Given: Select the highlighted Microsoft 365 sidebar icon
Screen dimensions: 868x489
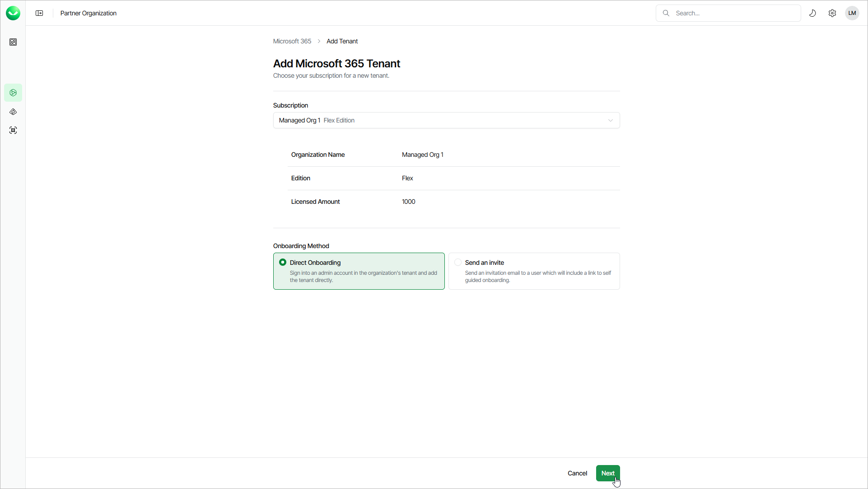Looking at the screenshot, I should coord(13,93).
